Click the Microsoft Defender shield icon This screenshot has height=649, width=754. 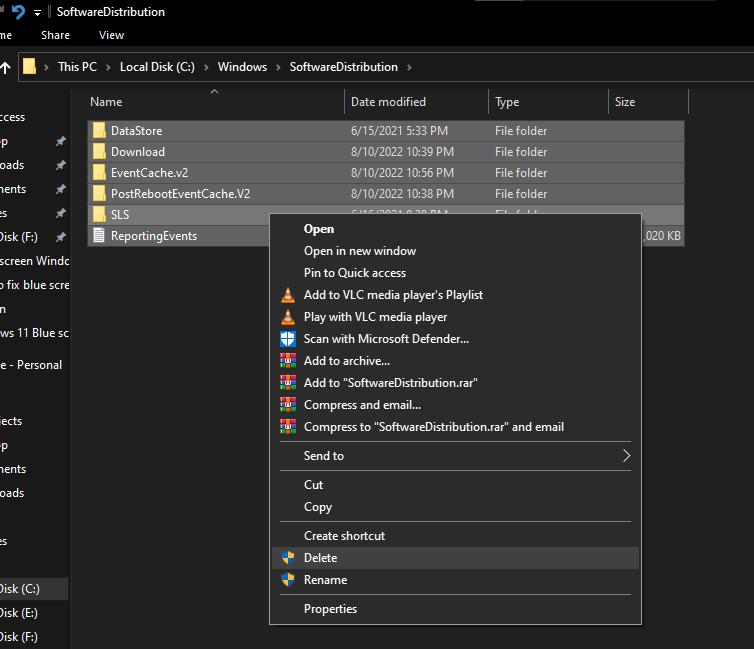coord(288,339)
